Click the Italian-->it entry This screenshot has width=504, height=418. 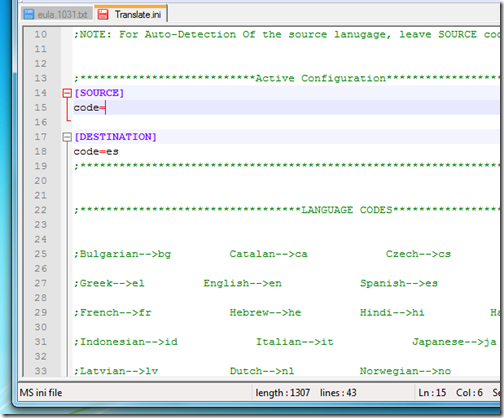tap(295, 342)
